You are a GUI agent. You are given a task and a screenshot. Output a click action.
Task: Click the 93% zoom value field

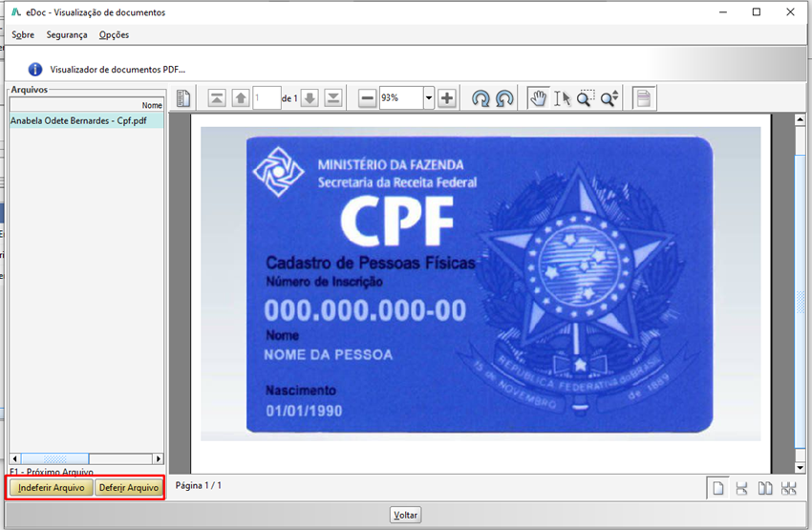coord(401,97)
